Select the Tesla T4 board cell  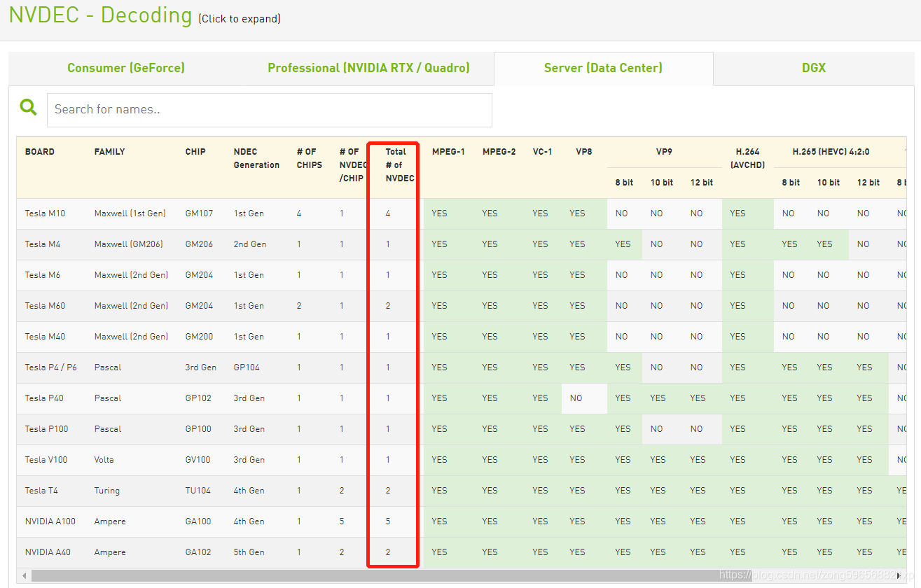[41, 491]
